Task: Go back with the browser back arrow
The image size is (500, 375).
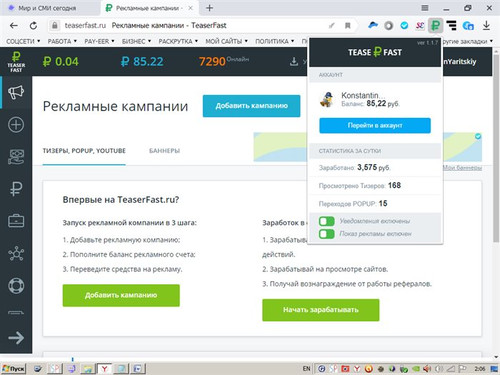Action: [x=14, y=26]
